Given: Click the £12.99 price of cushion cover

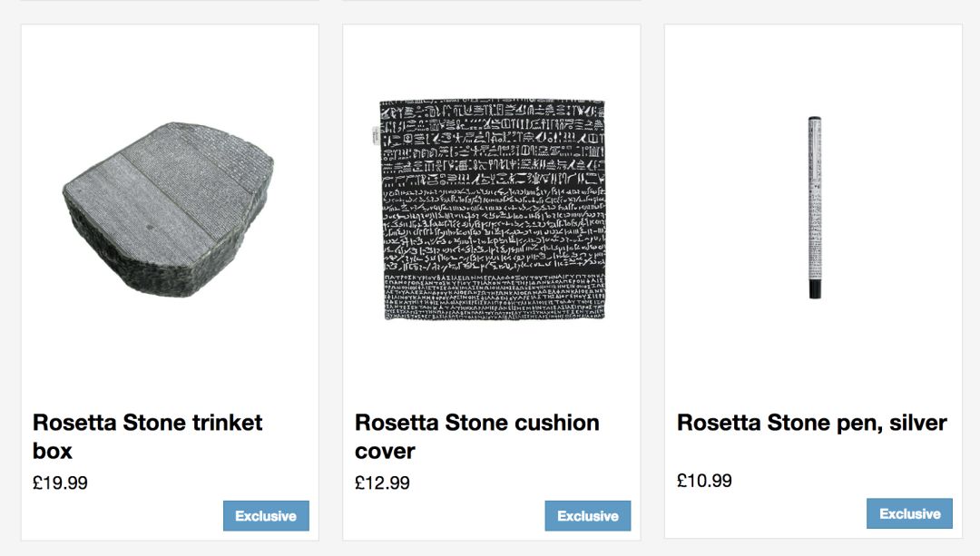Looking at the screenshot, I should pyautogui.click(x=382, y=483).
